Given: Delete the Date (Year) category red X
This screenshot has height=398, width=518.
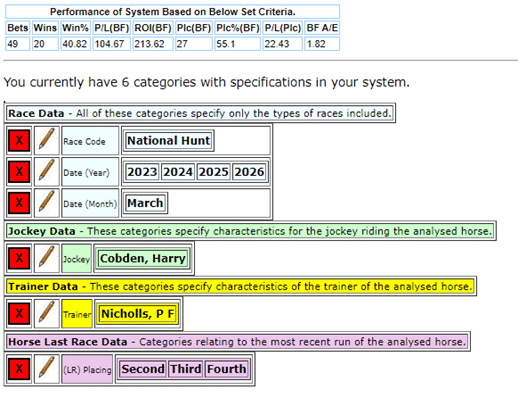Looking at the screenshot, I should click(x=19, y=172).
